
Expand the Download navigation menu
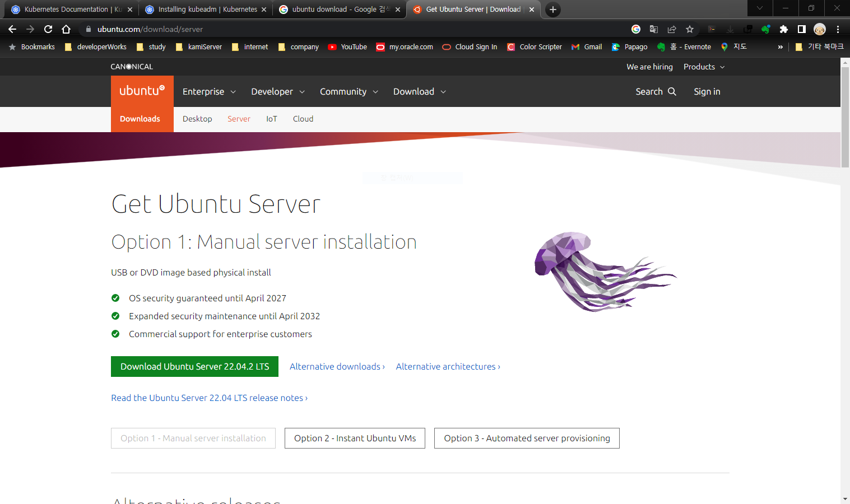420,91
